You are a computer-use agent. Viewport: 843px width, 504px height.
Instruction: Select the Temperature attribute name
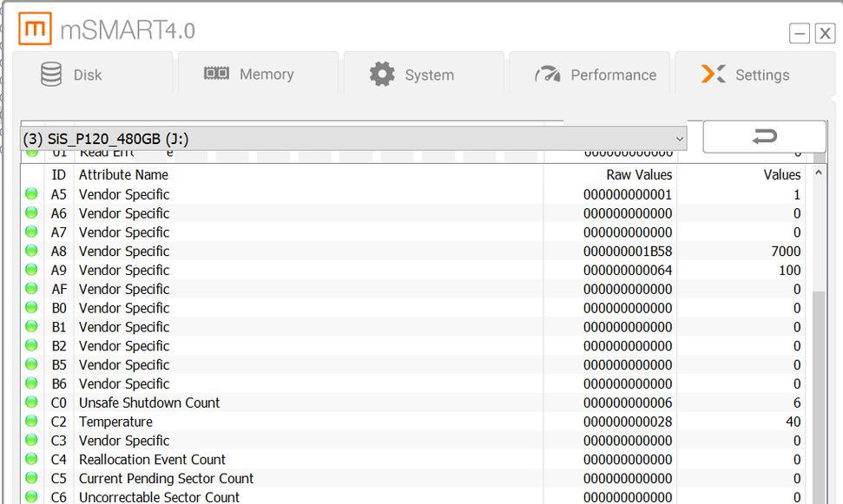(x=115, y=422)
